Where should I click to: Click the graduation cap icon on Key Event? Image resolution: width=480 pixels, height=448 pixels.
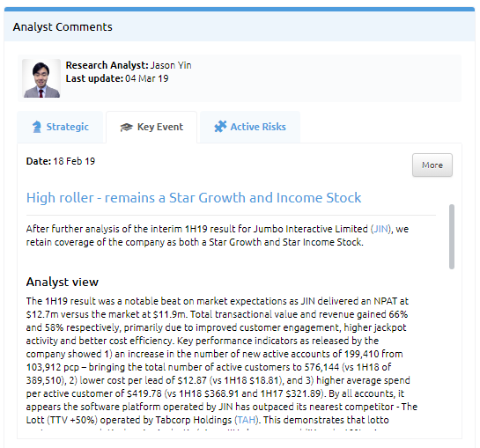coord(127,127)
